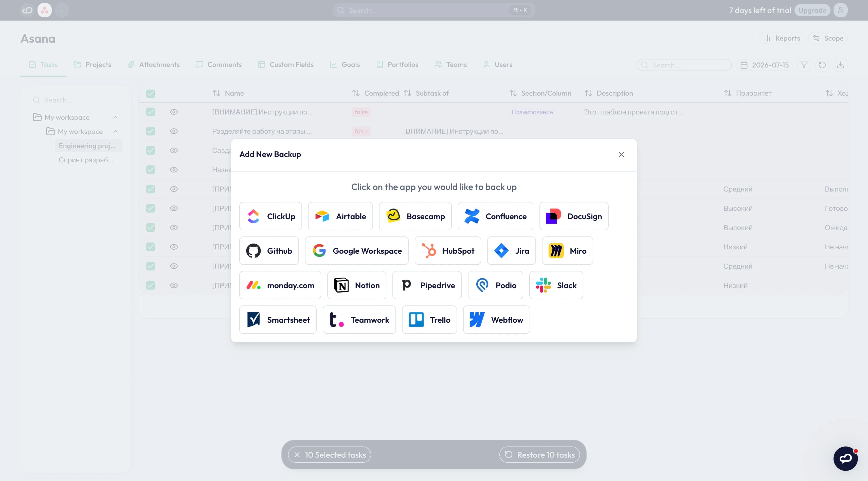Select Airtable for backup

point(340,216)
